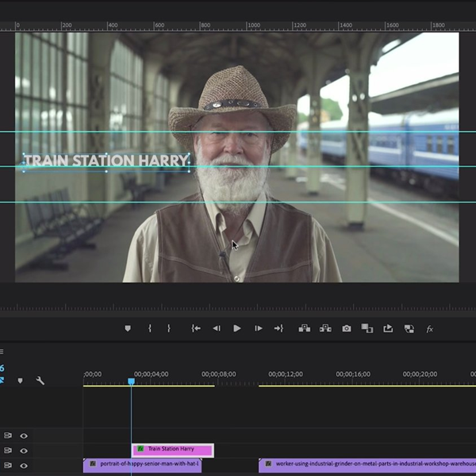Click the Mark In bracket icon
476x476 pixels.
click(x=149, y=328)
